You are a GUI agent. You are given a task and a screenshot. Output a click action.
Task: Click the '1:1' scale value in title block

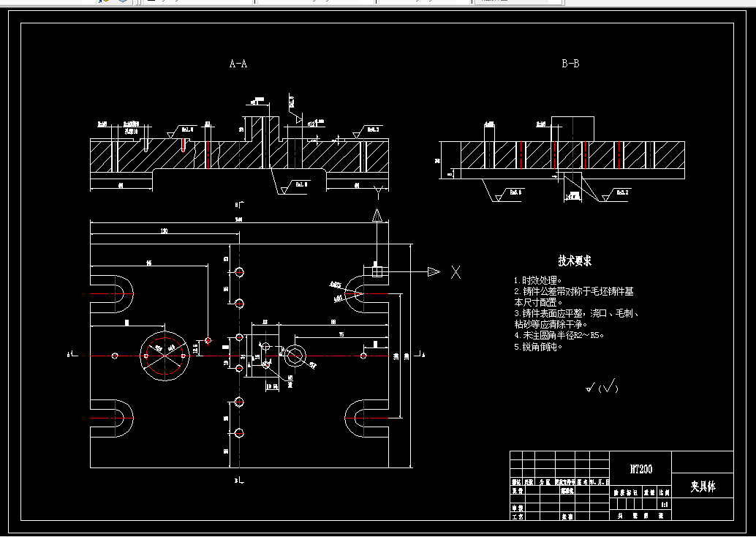(x=665, y=504)
